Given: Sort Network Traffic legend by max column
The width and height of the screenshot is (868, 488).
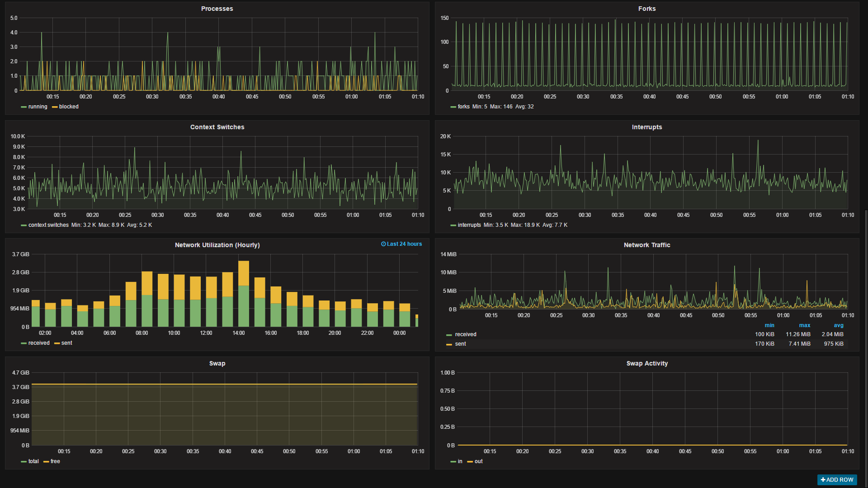Looking at the screenshot, I should click(x=804, y=325).
